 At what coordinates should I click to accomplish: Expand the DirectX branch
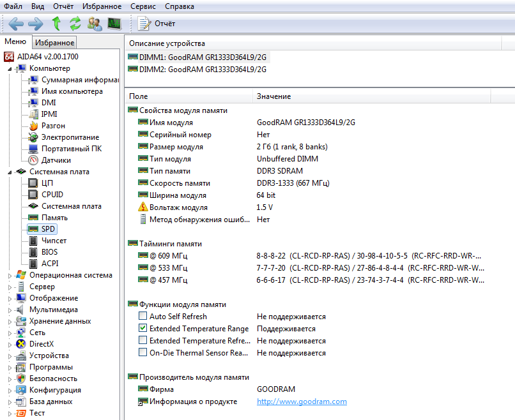click(10, 345)
